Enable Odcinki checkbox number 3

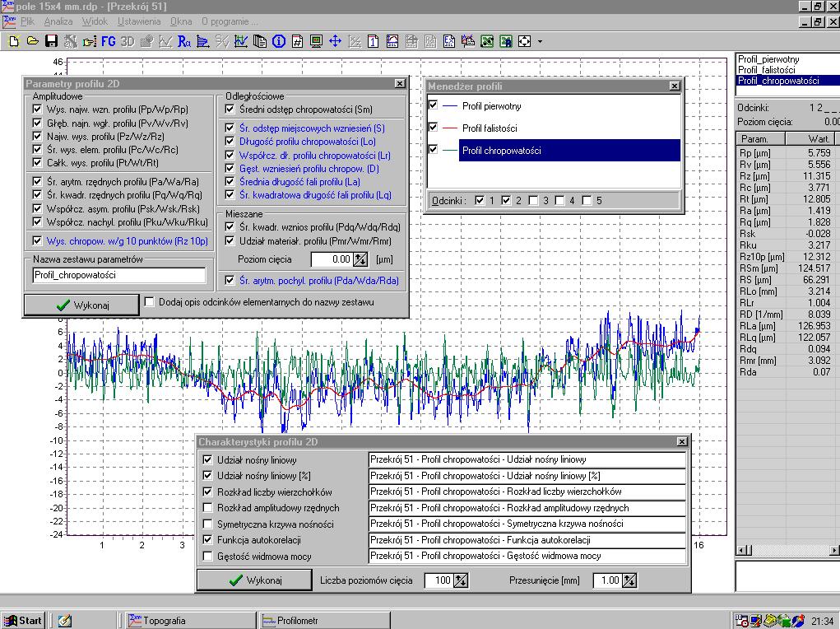(533, 200)
